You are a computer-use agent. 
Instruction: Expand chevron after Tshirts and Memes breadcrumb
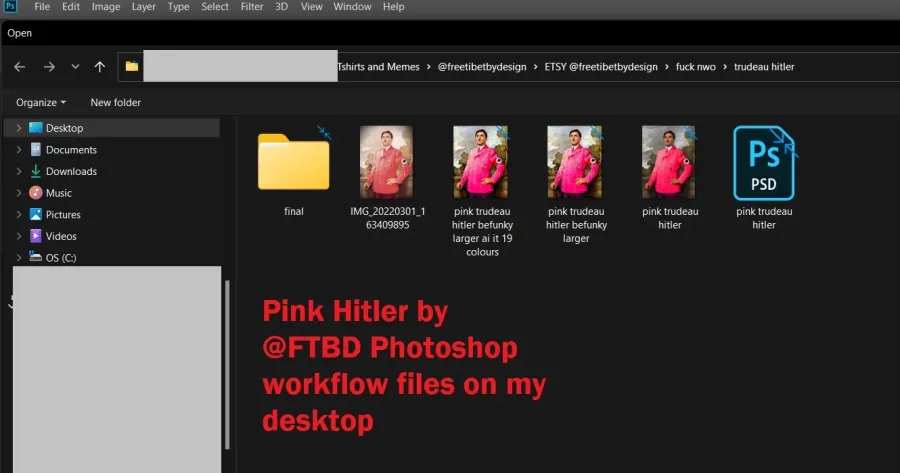pyautogui.click(x=428, y=67)
